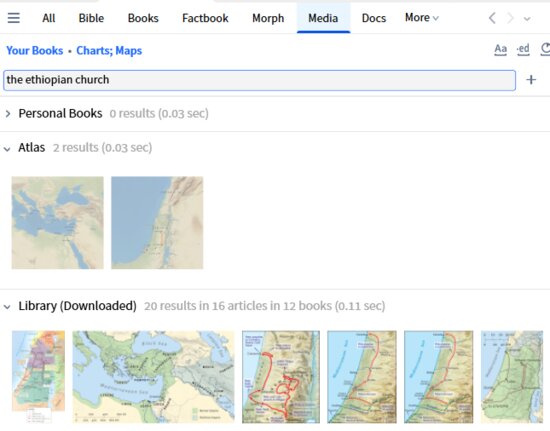
Task: Click the Charts; Maps filter link
Action: (109, 50)
